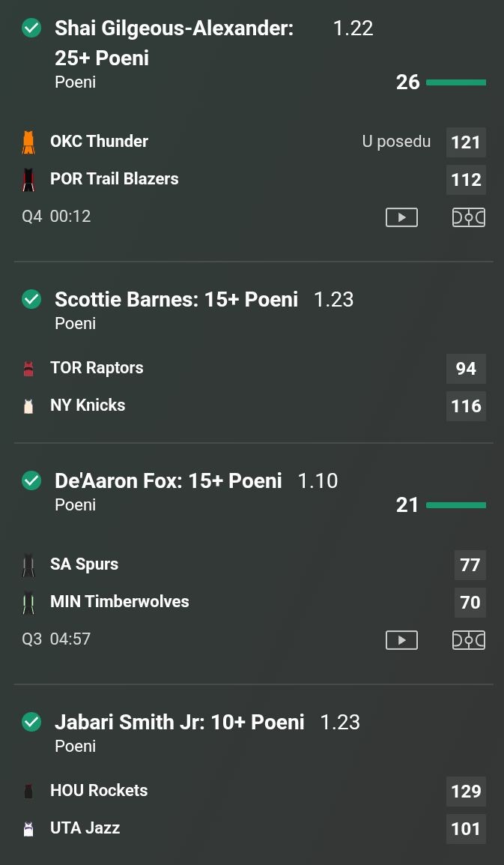This screenshot has height=865, width=504.
Task: Play live stream for Spurs vs Timberwolves
Action: [x=401, y=640]
